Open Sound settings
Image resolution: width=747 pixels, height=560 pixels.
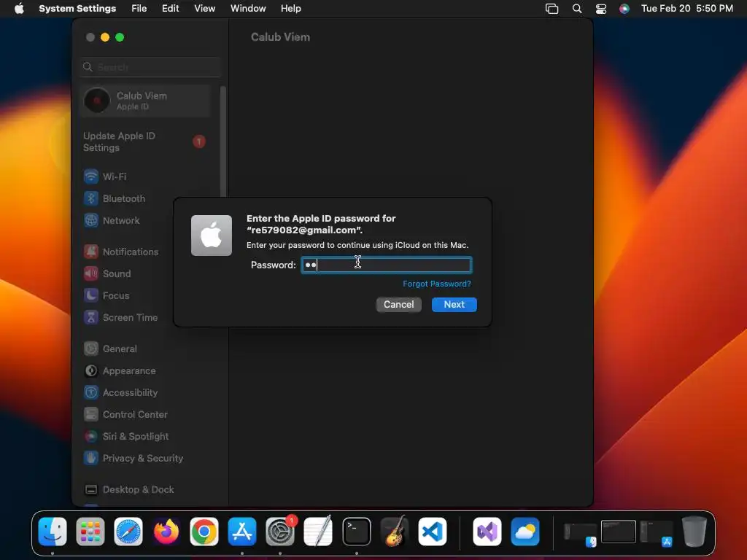click(x=107, y=274)
